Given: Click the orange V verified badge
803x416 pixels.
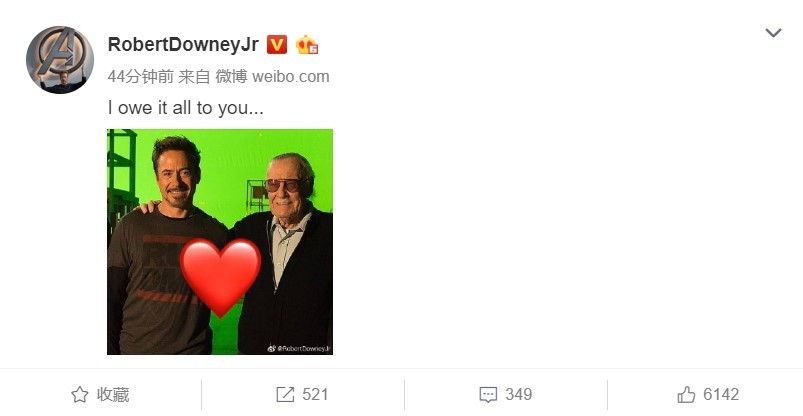Looking at the screenshot, I should pyautogui.click(x=277, y=45).
